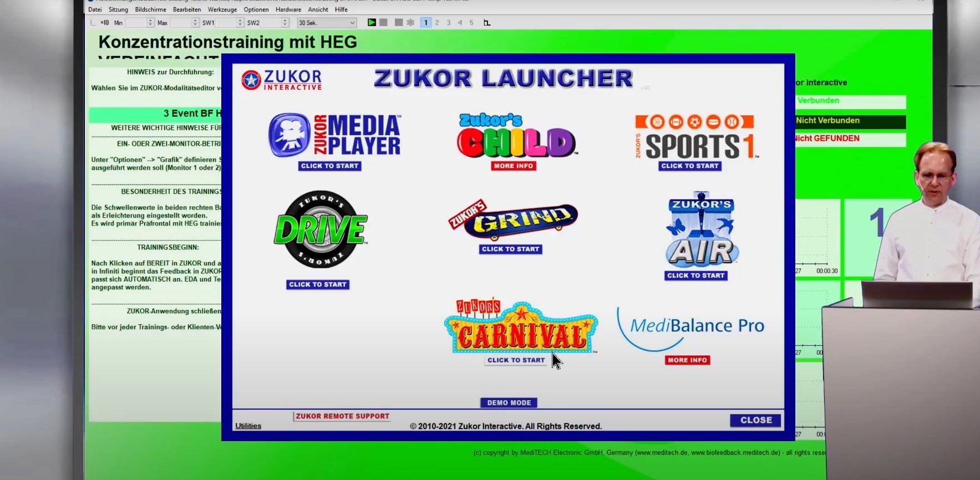Start Zukor's Grind via CLICK TO START
980x480 pixels.
[511, 249]
